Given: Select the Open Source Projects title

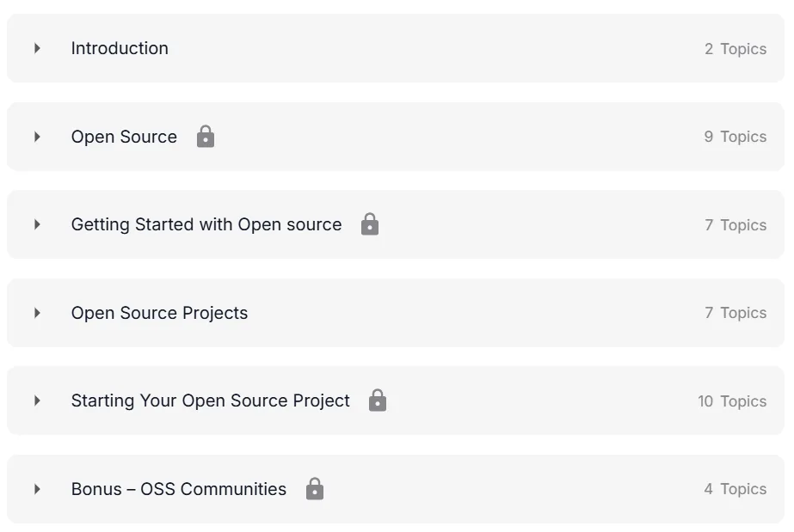Looking at the screenshot, I should tap(159, 313).
